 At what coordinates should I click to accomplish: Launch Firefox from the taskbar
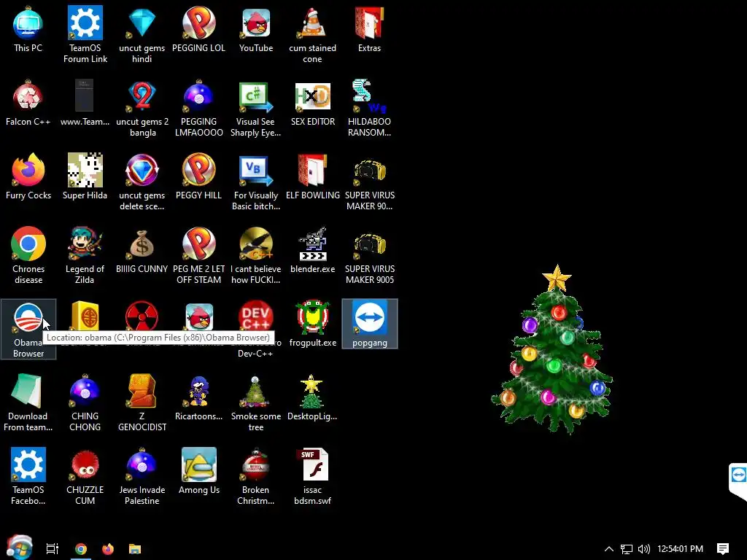click(x=108, y=548)
